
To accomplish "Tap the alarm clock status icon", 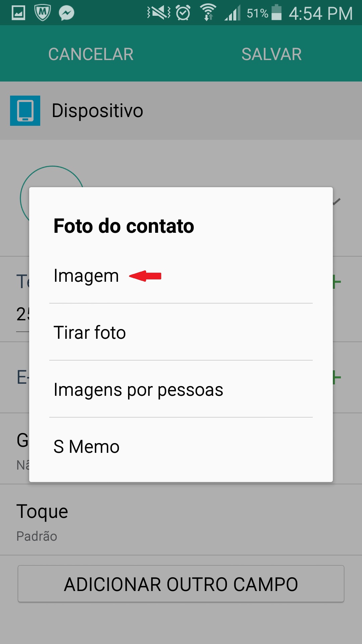I will tap(183, 13).
